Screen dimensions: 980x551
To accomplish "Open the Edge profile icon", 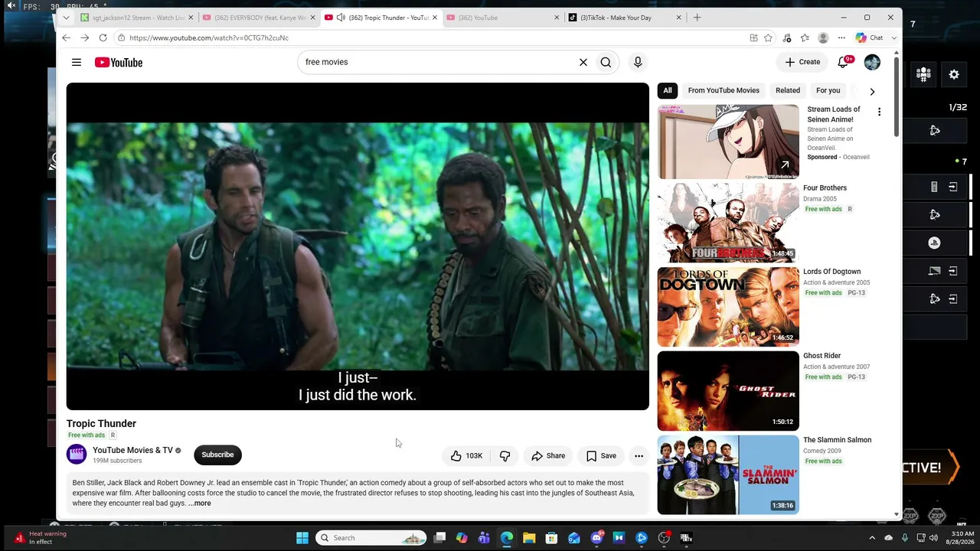I will click(823, 37).
